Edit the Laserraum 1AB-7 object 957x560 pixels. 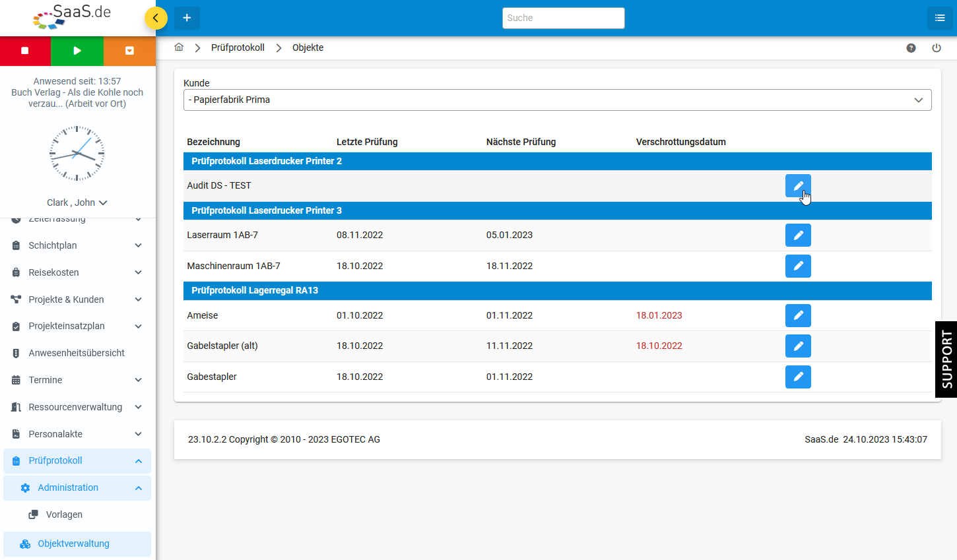[798, 235]
